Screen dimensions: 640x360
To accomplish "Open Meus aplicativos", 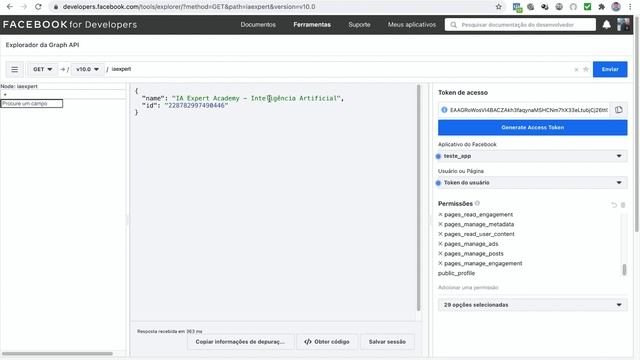I will [411, 24].
